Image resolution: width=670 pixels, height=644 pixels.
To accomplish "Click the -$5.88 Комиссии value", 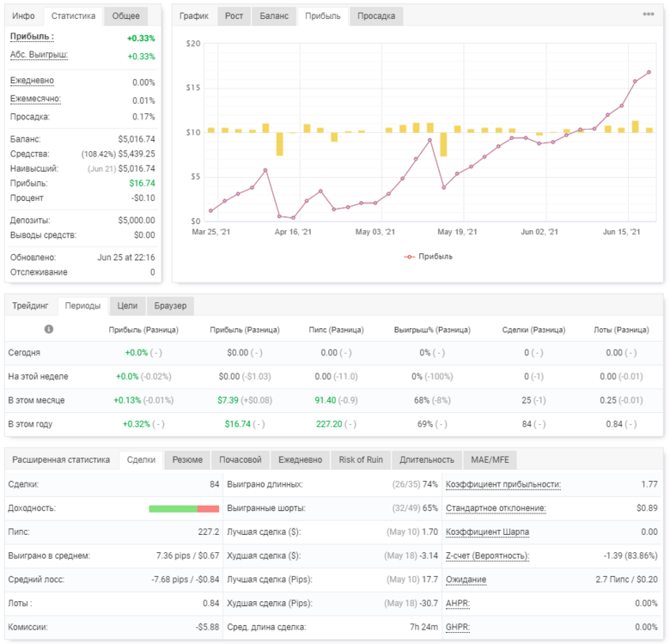I will point(207,628).
